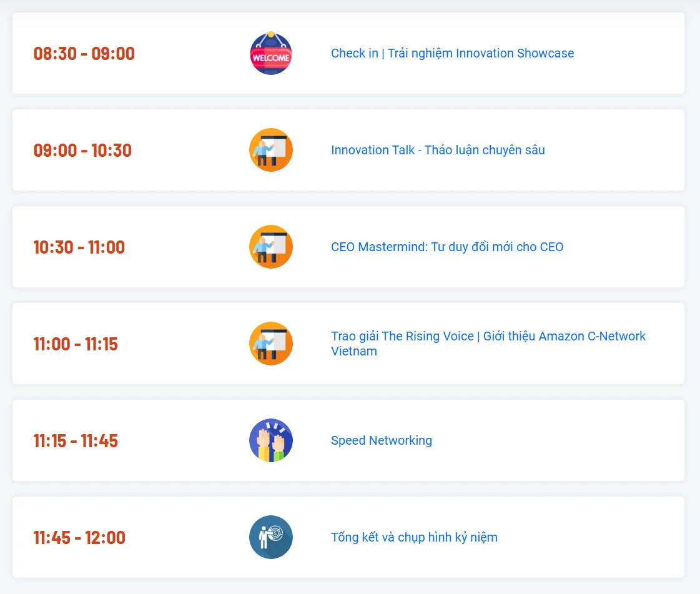Viewport: 700px width, 594px height.
Task: Open Trao giải The Rising Voice link
Action: point(488,336)
